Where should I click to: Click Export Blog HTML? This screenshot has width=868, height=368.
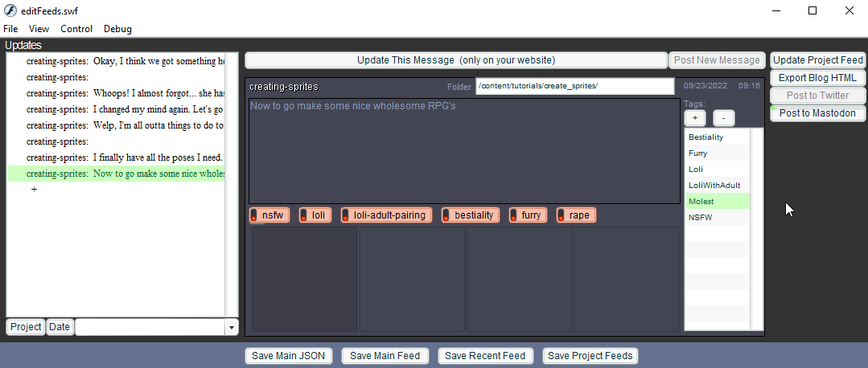pos(818,78)
